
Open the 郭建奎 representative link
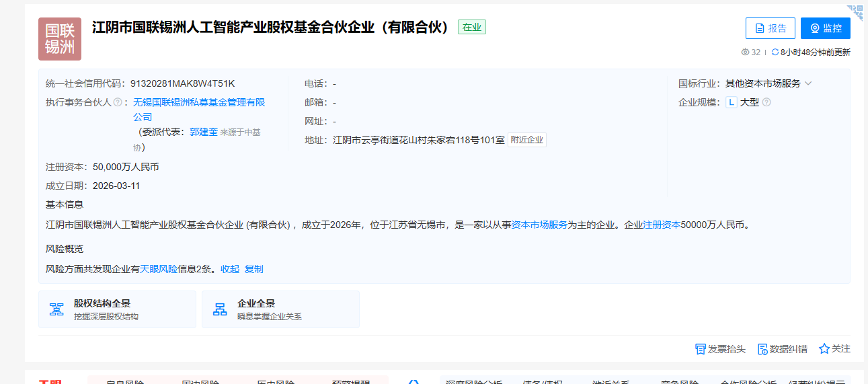[x=203, y=132]
